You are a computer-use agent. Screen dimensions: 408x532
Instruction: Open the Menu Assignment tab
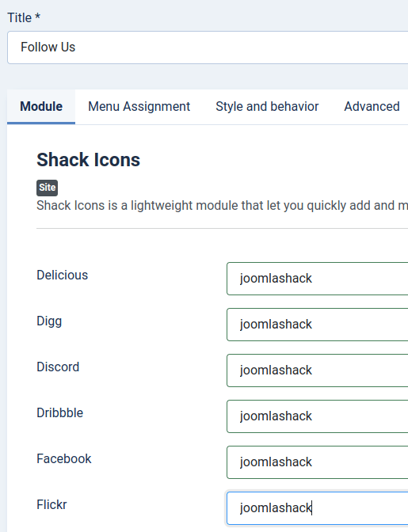click(x=139, y=107)
